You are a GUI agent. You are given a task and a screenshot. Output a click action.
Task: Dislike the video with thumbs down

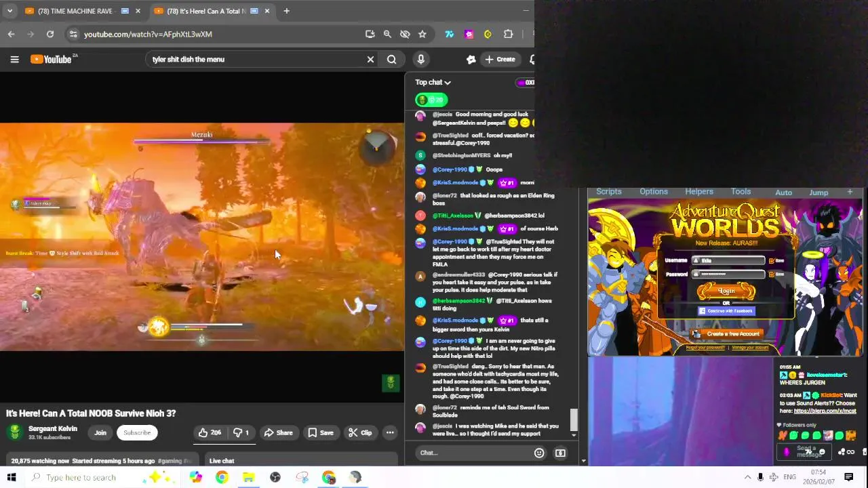[242, 432]
